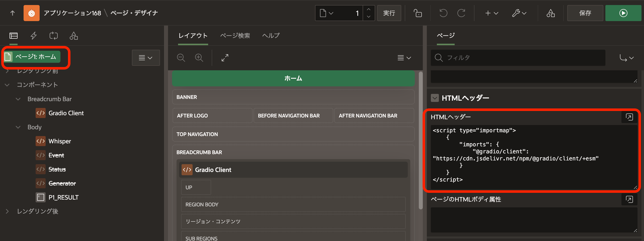This screenshot has width=644, height=241.
Task: Open the create (+) menu
Action: (x=492, y=13)
